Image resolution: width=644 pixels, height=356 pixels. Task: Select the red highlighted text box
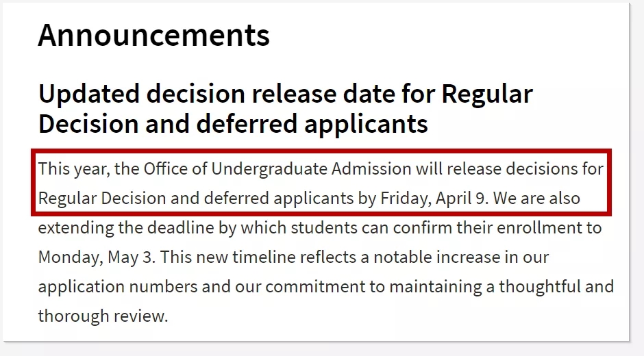pos(321,182)
